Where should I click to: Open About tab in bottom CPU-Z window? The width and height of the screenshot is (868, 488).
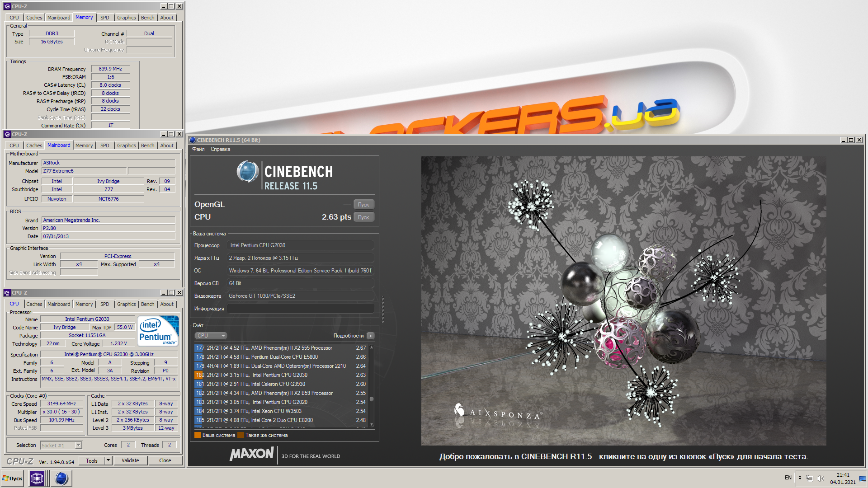point(167,304)
